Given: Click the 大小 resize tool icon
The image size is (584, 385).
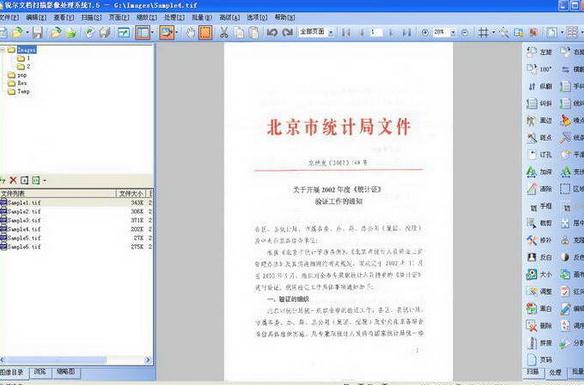Looking at the screenshot, I should pyautogui.click(x=532, y=274).
